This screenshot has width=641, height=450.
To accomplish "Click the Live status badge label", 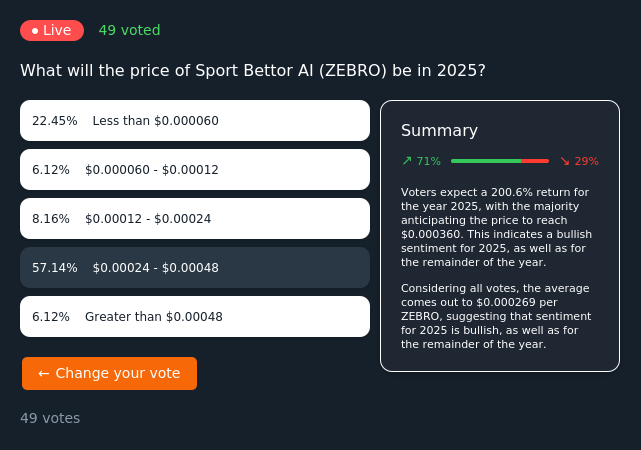I will 57,31.
